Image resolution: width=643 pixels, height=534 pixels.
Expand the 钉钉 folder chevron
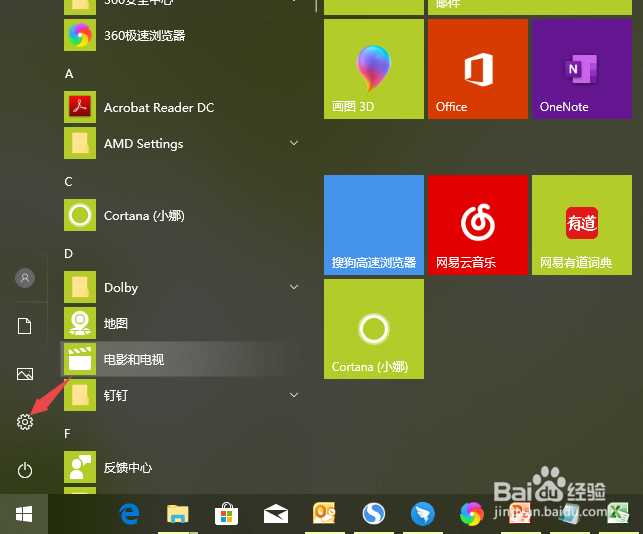[294, 395]
